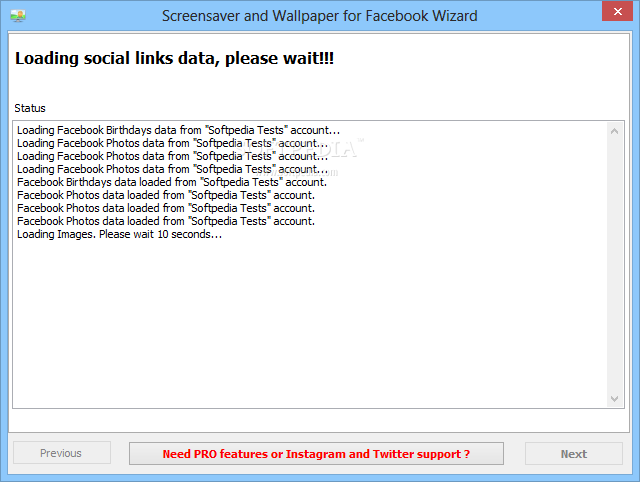Image resolution: width=640 pixels, height=482 pixels.
Task: Select the line "Facebook Birthdays data loaded from"
Action: [x=172, y=182]
